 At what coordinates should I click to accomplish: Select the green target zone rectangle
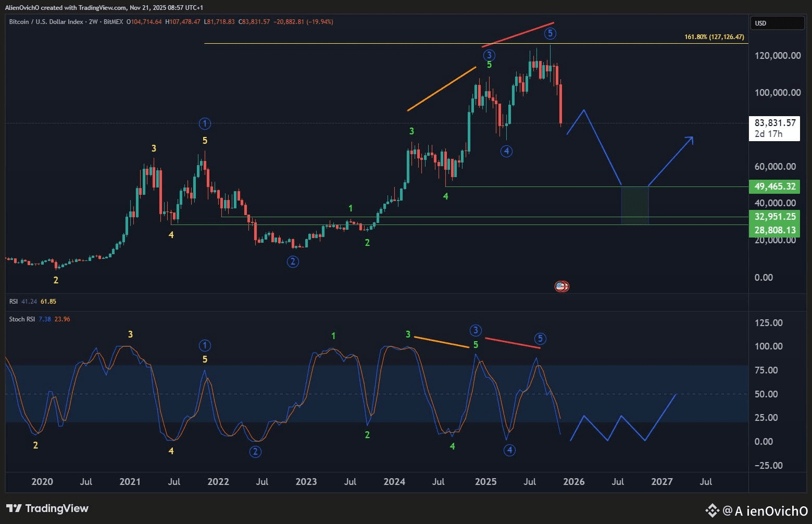(635, 205)
